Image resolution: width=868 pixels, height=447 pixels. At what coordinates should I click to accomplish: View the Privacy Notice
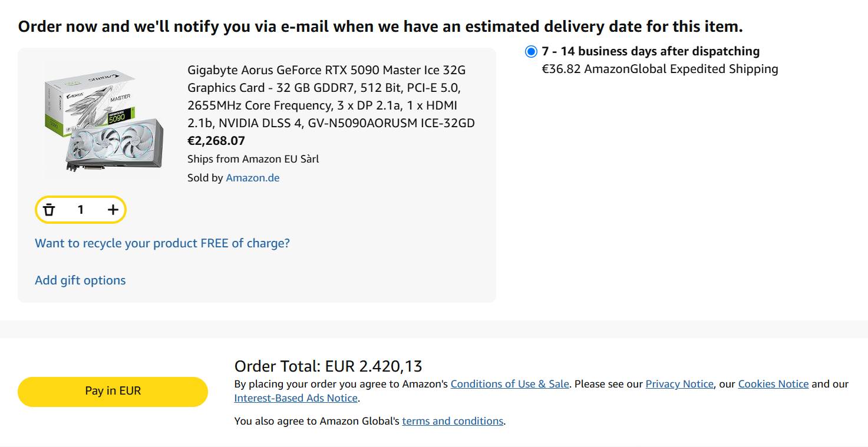tap(679, 384)
